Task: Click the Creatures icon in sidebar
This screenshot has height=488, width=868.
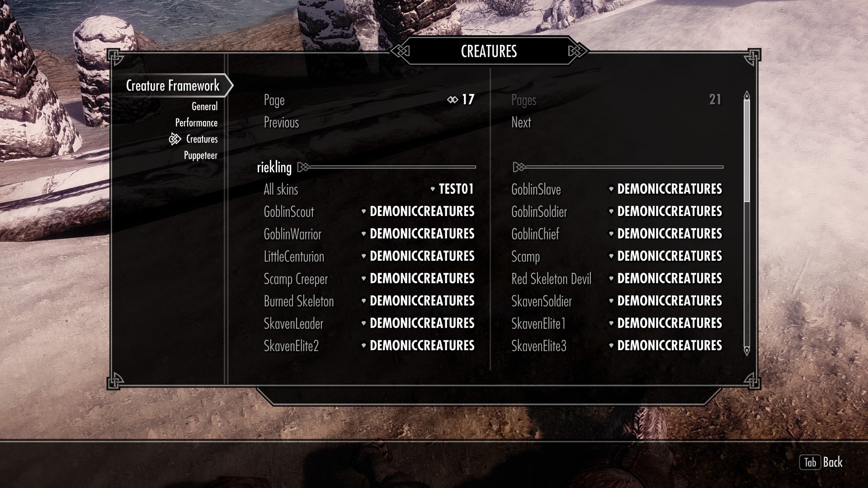Action: [x=175, y=138]
